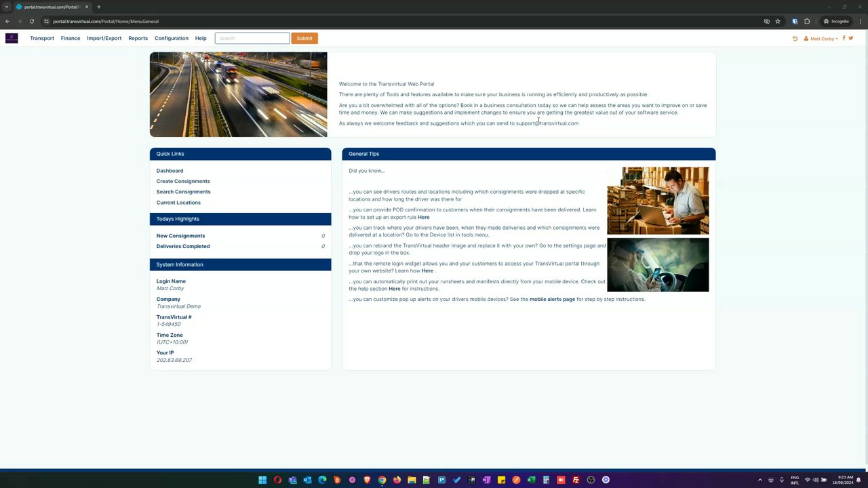The image size is (868, 488).
Task: Click the highway traffic banner image
Action: tap(238, 95)
